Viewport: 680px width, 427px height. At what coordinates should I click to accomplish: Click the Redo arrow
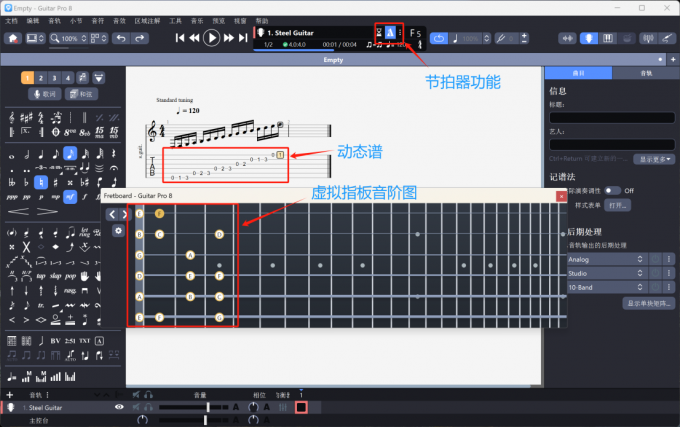140,39
